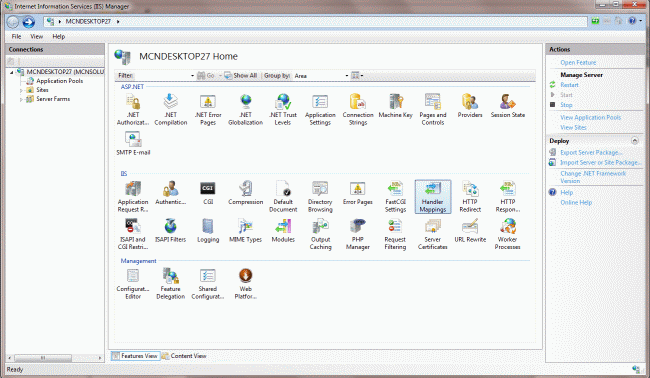
Task: Open the Filter dropdown arrow
Action: 192,75
